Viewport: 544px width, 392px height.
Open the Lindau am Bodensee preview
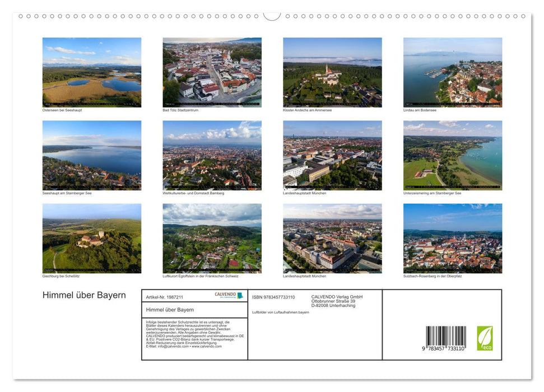(x=452, y=70)
